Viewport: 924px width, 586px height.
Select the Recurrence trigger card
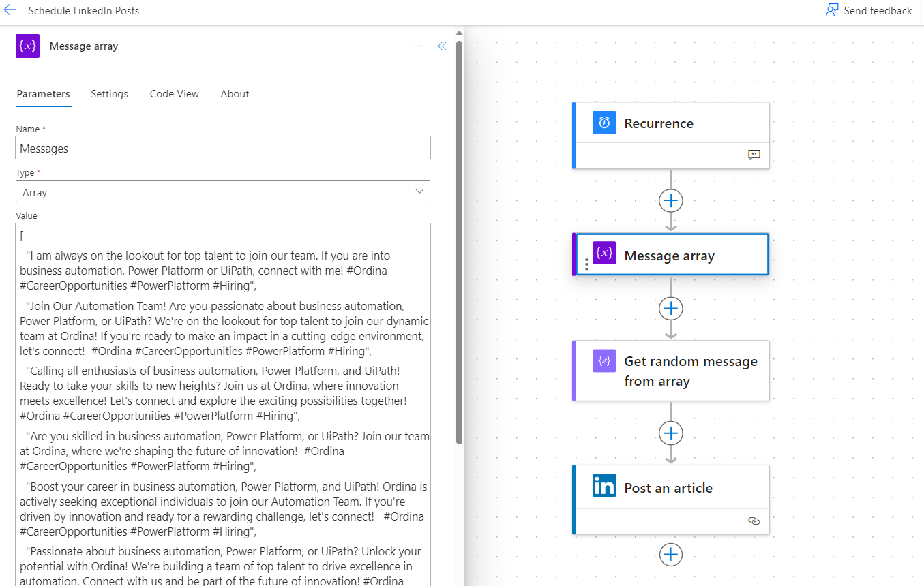[671, 135]
